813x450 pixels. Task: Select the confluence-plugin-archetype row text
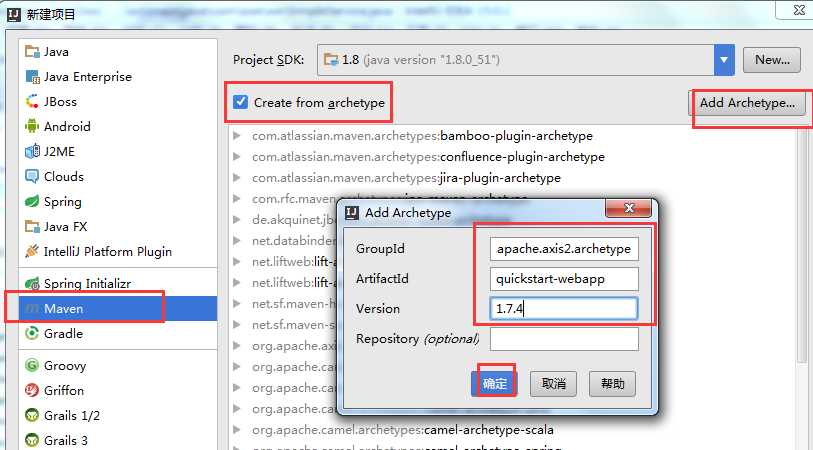[428, 157]
